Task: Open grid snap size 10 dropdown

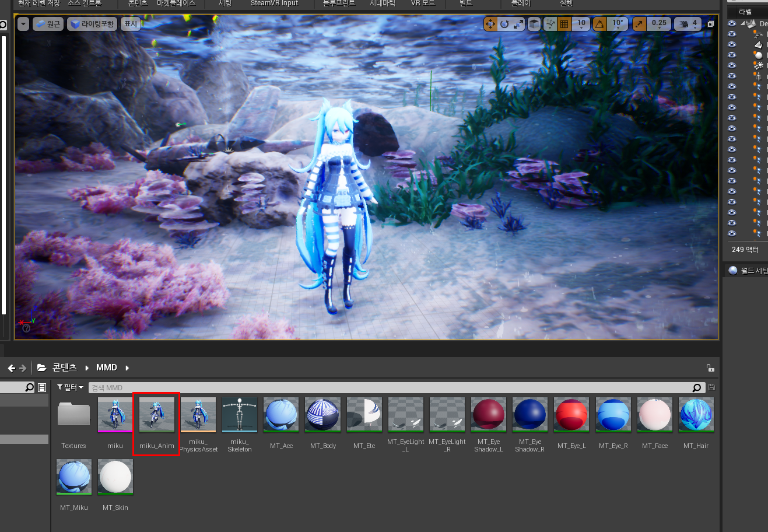Action: (x=581, y=24)
